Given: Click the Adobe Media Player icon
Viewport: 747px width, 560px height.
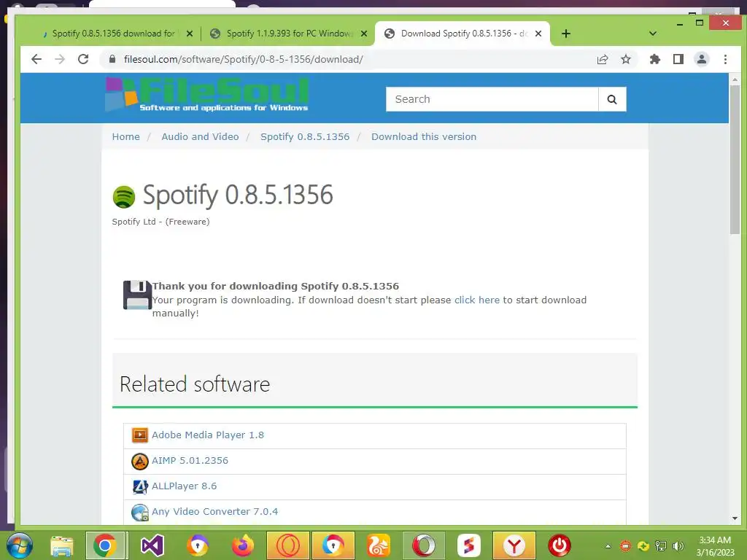Looking at the screenshot, I should click(x=139, y=435).
